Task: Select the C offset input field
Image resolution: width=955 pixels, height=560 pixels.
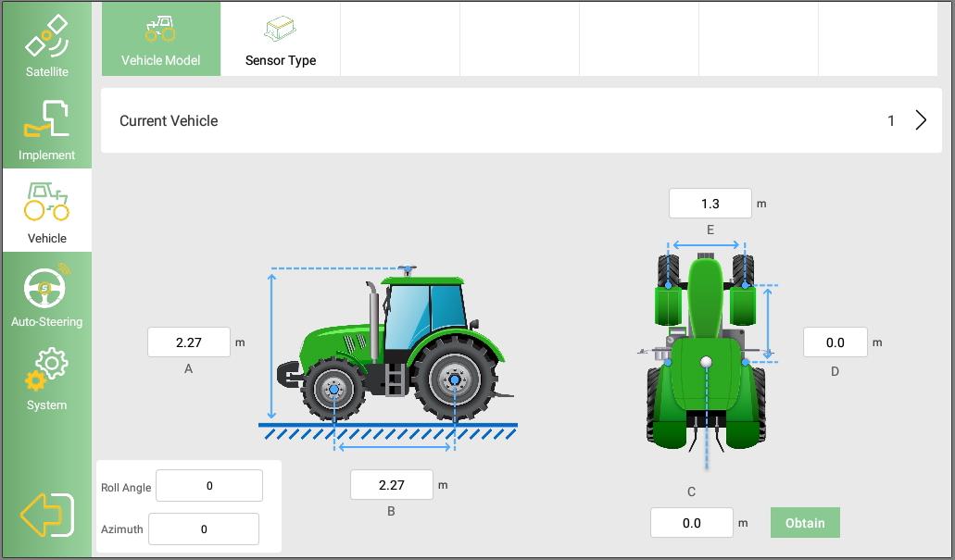Action: [691, 523]
